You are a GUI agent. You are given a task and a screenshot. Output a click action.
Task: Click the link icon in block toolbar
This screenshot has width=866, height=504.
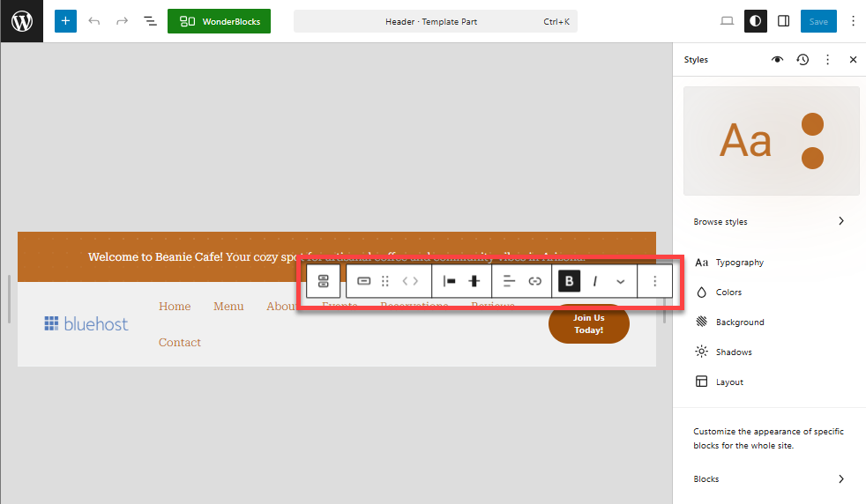[534, 281]
